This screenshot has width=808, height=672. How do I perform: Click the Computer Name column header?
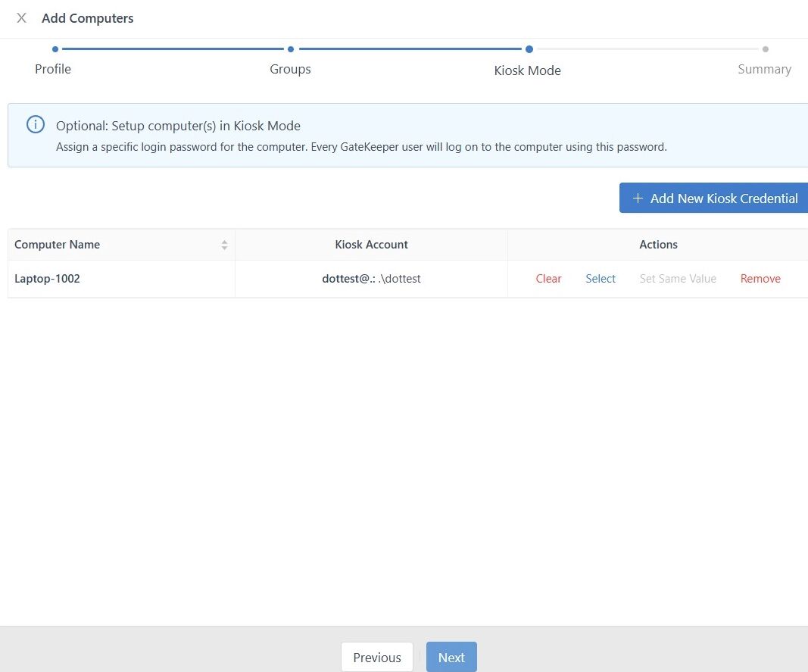click(x=121, y=245)
